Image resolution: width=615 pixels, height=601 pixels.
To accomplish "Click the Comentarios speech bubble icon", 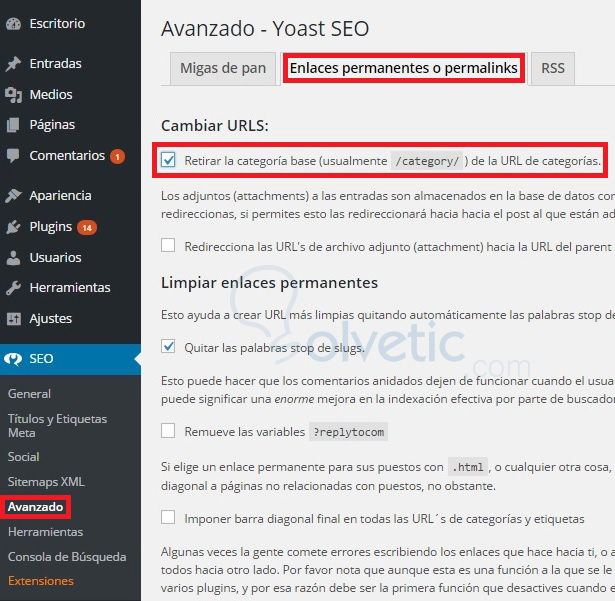I will pos(13,156).
